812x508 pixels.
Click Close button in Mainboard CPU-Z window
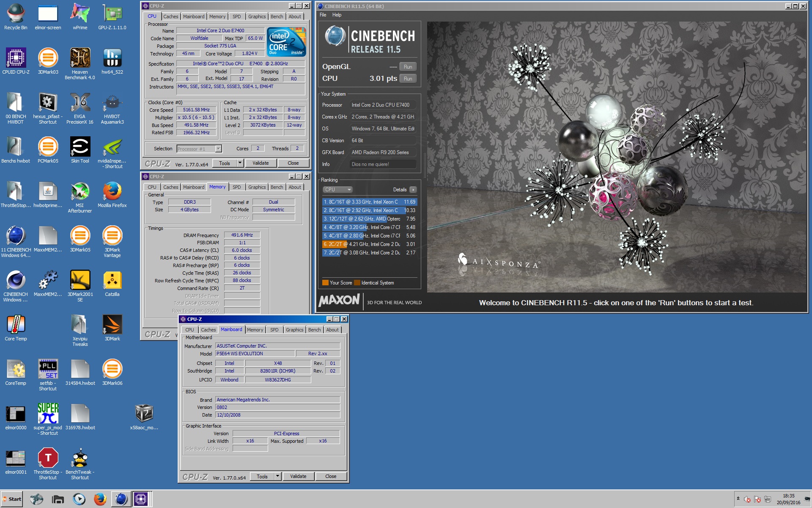coord(331,476)
